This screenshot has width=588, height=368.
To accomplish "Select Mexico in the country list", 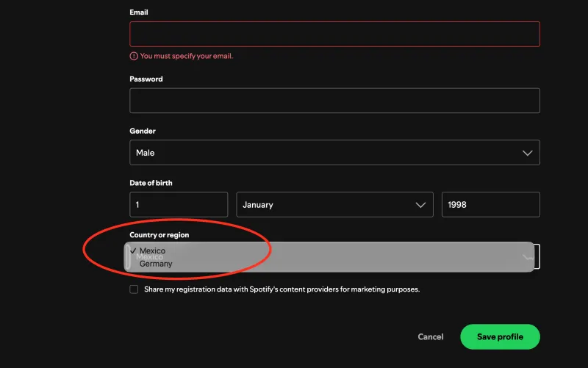I will [152, 250].
